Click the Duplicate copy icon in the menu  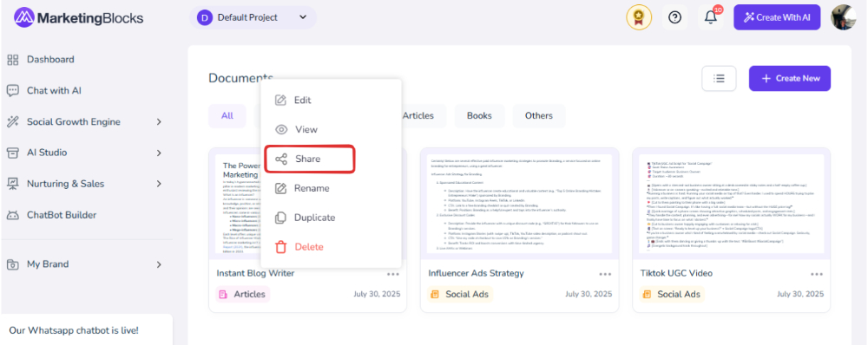(281, 218)
